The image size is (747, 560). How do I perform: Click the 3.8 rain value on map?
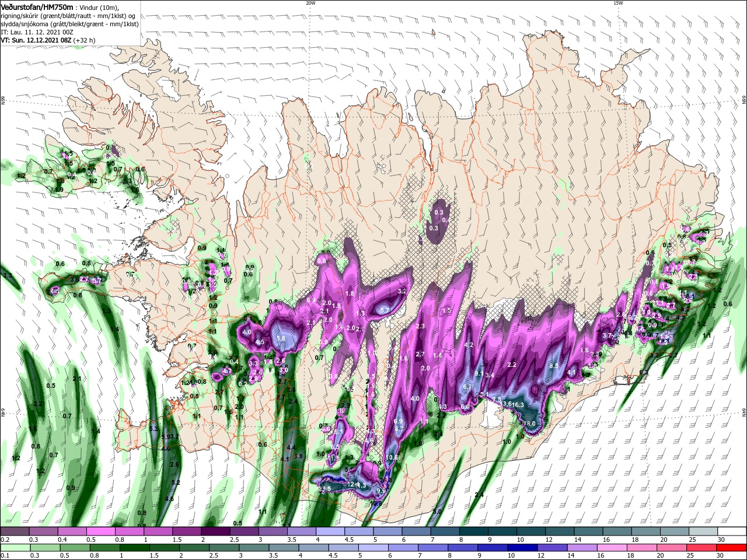299,456
